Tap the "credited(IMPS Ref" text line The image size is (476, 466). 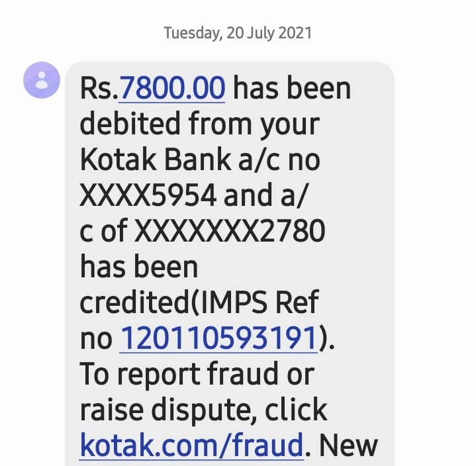(x=199, y=302)
